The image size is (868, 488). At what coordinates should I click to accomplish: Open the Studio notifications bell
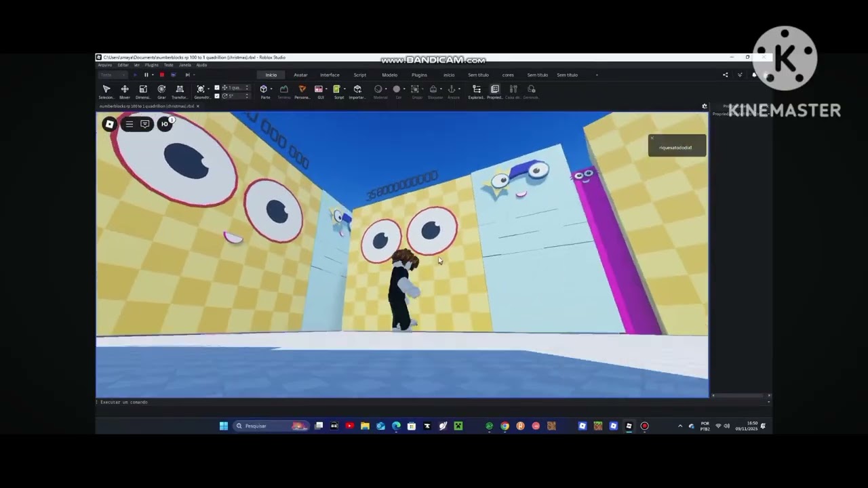754,75
